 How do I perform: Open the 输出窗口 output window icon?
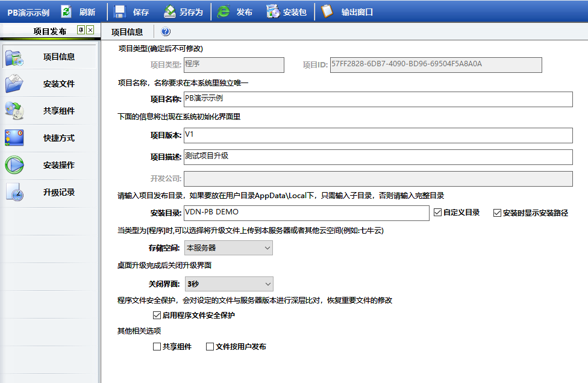(x=327, y=11)
